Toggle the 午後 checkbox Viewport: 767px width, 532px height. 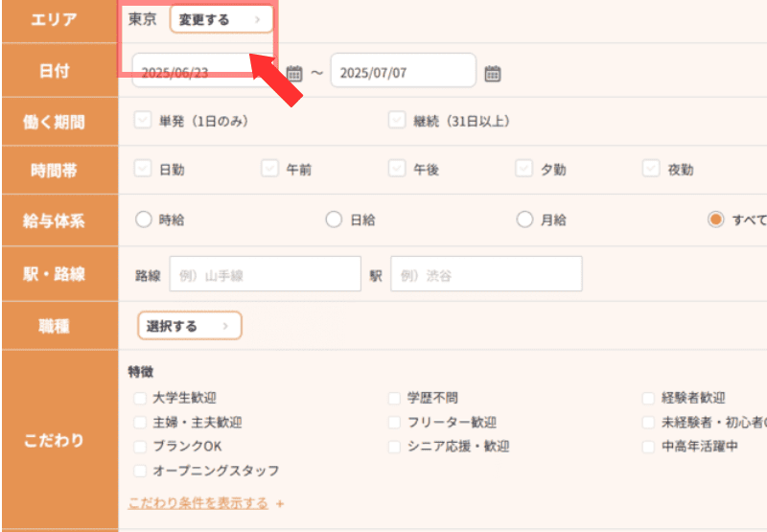coord(397,169)
